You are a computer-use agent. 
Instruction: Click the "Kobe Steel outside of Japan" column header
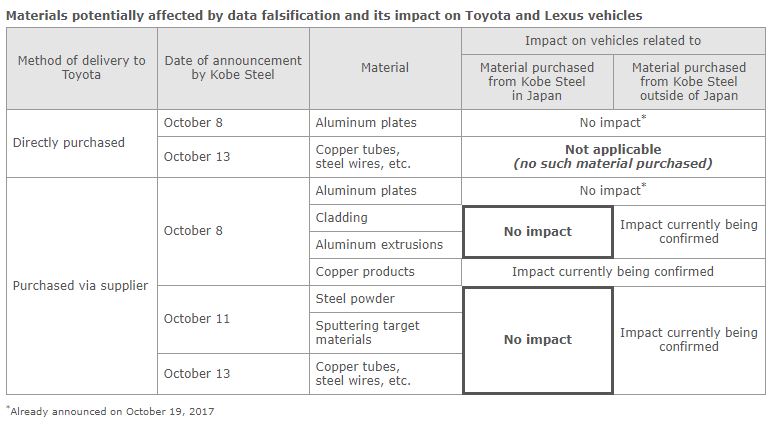click(689, 81)
